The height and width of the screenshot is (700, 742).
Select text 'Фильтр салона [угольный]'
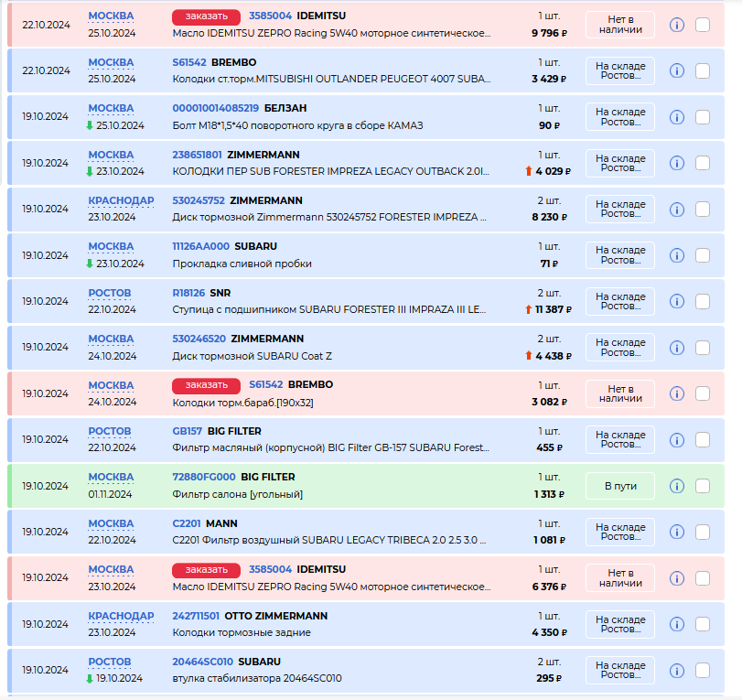pyautogui.click(x=238, y=495)
